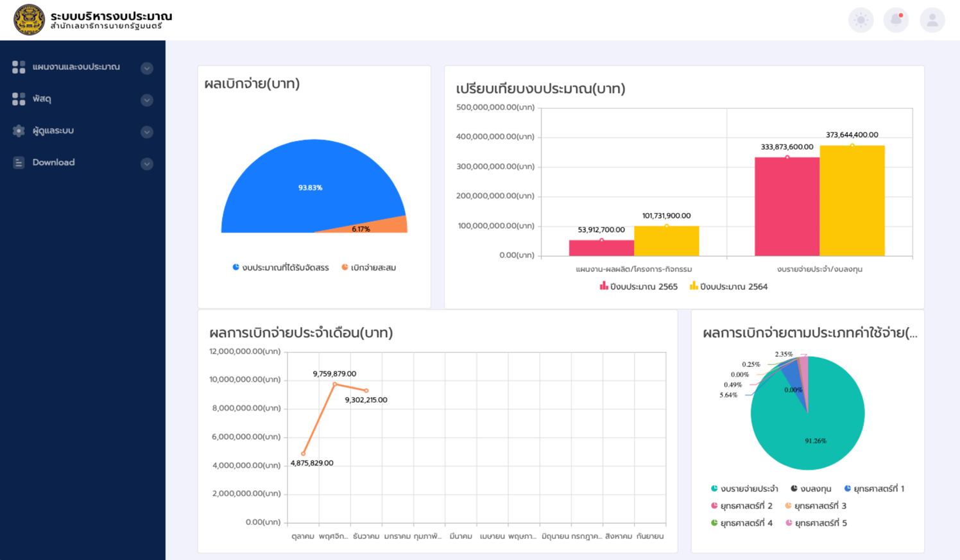Click the Download sidebar document icon
Screen dimensions: 960x560
click(x=19, y=163)
